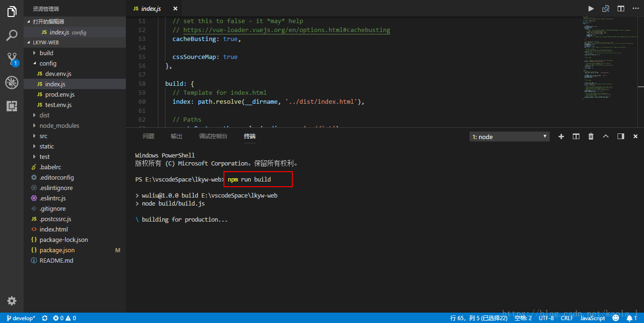Open changes with the compare icon
644x323 pixels.
(x=606, y=8)
